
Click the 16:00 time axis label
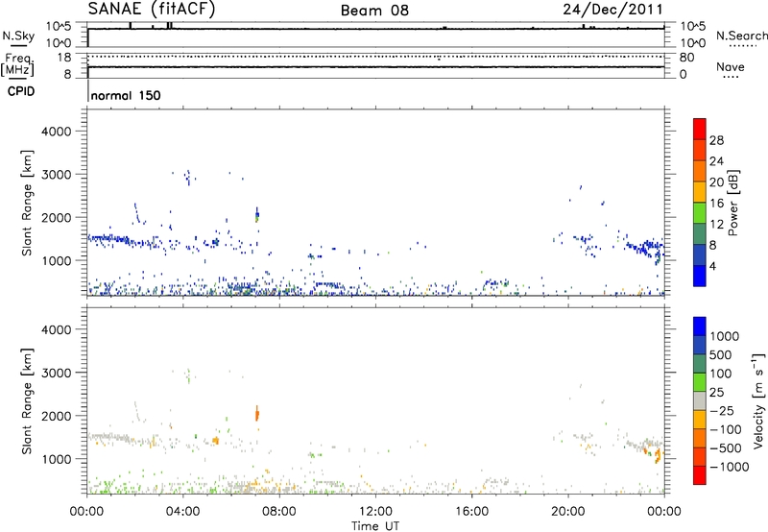click(x=471, y=512)
